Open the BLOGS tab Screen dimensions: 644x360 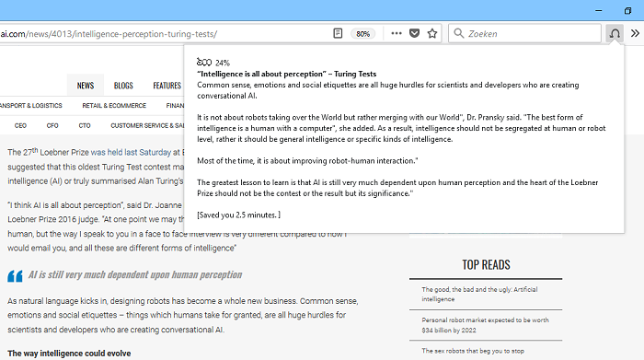click(x=123, y=86)
